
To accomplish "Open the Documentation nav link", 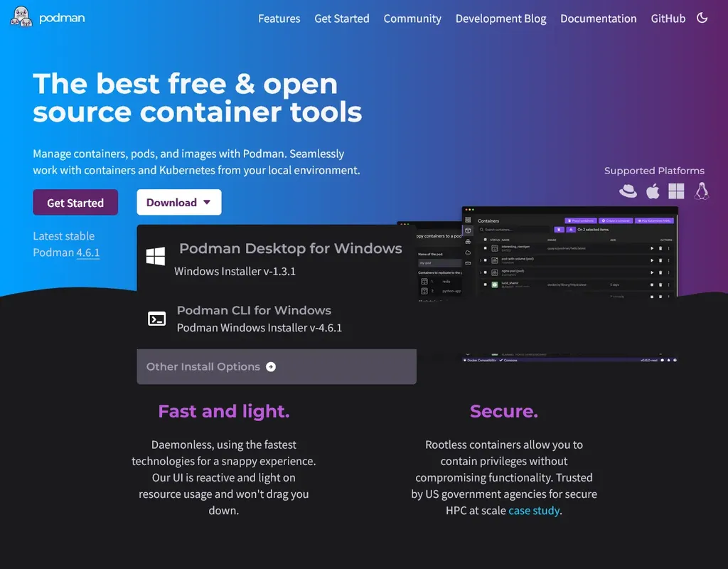I will coord(598,18).
